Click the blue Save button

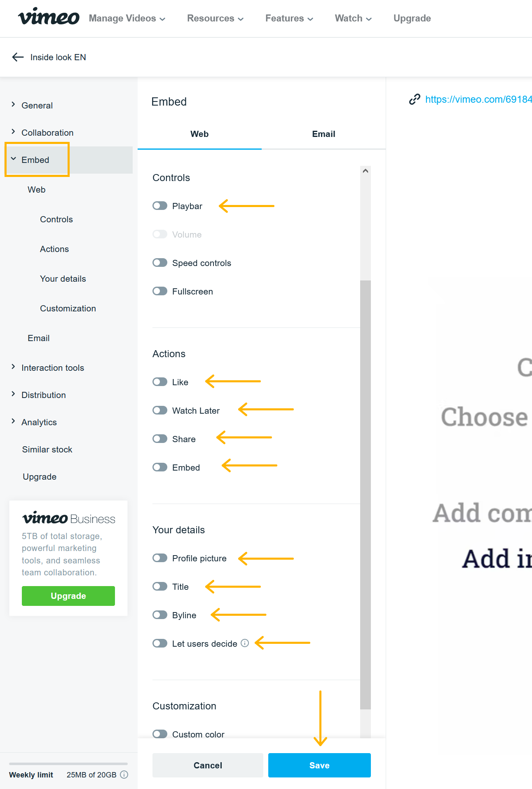[319, 765]
